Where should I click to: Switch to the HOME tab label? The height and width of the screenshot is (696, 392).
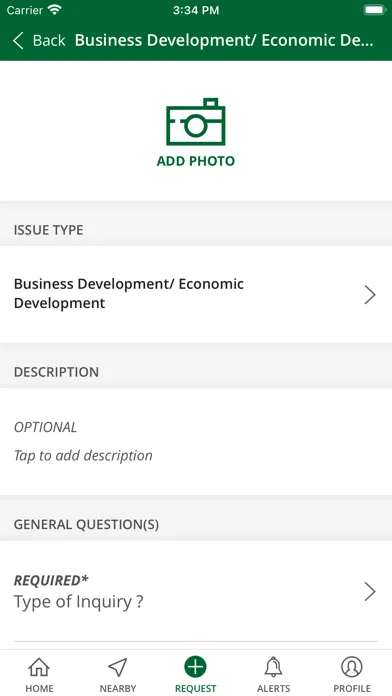39,688
